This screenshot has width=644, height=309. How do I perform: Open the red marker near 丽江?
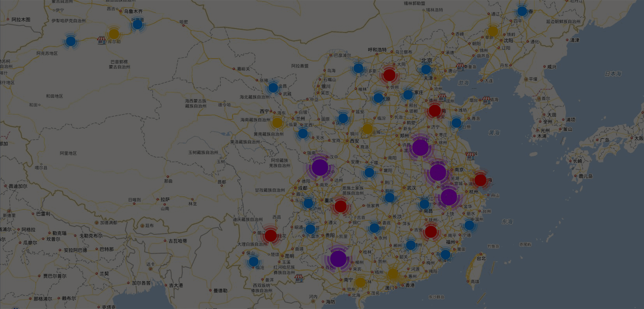coord(270,236)
